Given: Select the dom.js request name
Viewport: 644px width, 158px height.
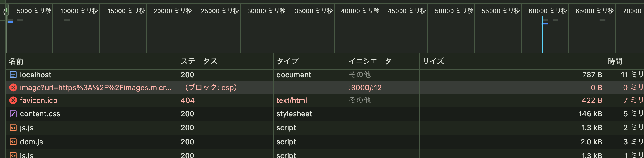Looking at the screenshot, I should click(31, 142).
